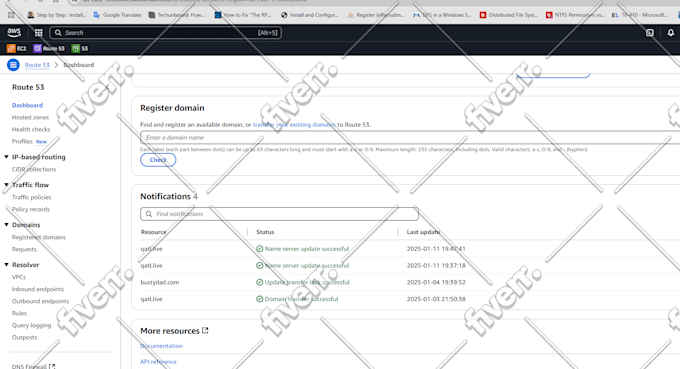The height and width of the screenshot is (369, 680).
Task: Open the NTFS Permissions bookmark
Action: pos(575,15)
